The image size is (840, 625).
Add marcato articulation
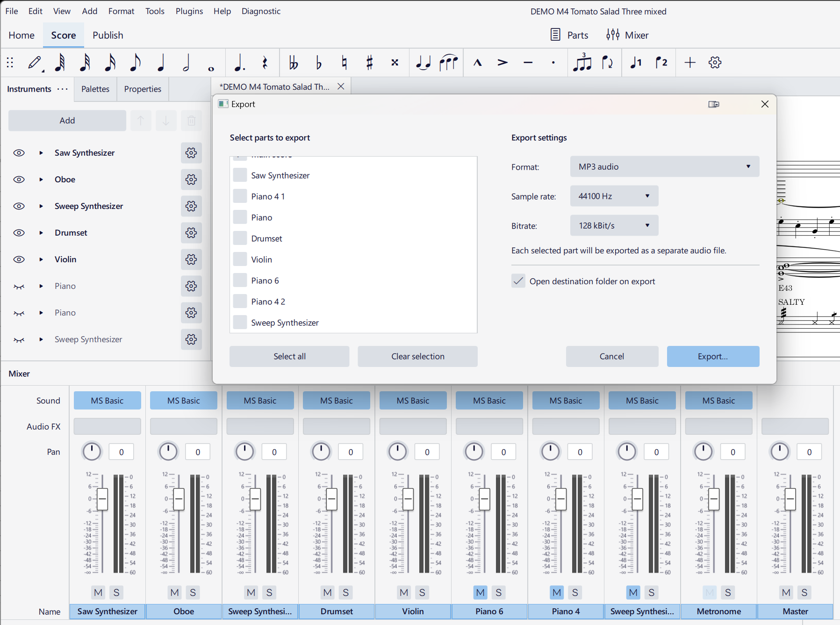click(478, 63)
